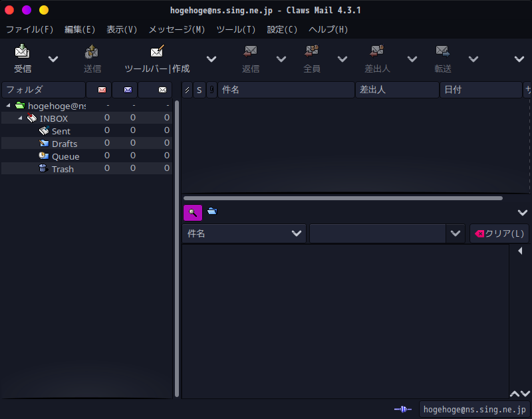
Task: Open the メッセージ(M) menu
Action: pos(177,29)
